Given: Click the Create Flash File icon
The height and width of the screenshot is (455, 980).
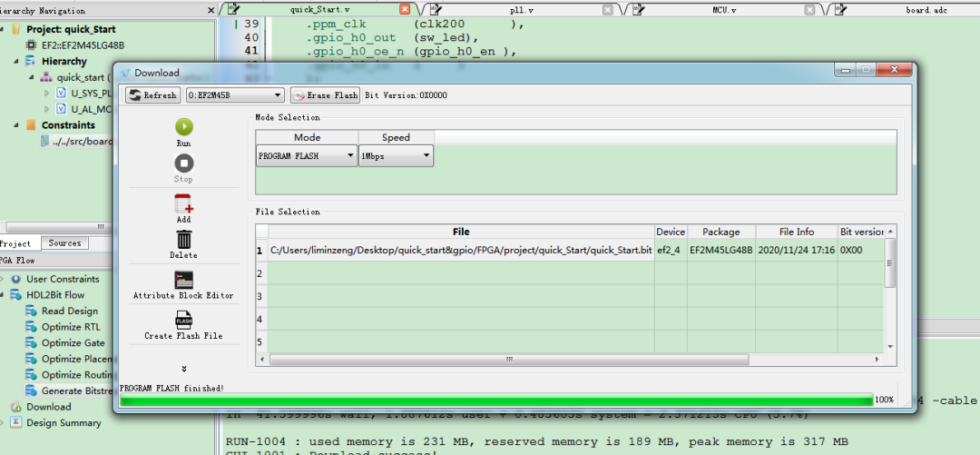Looking at the screenshot, I should coord(183,321).
